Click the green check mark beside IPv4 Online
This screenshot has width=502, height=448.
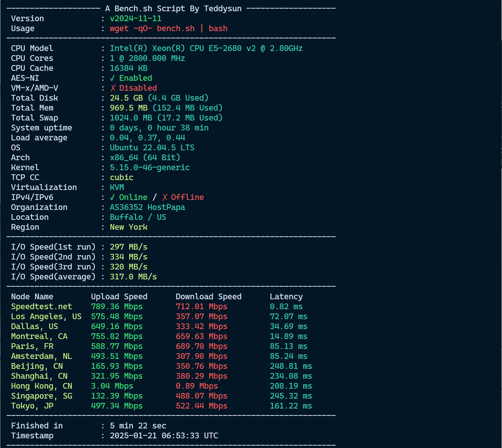pyautogui.click(x=112, y=197)
